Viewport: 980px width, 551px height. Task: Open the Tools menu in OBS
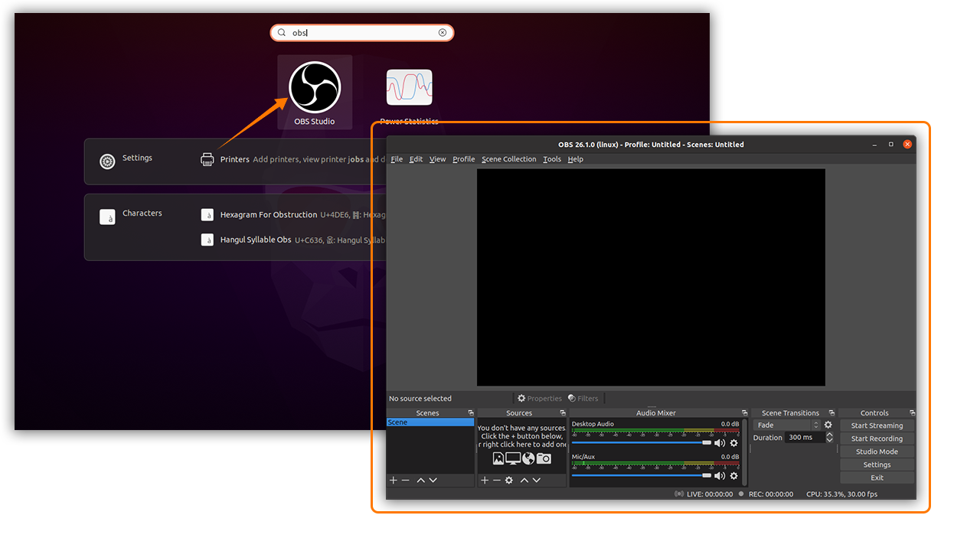coord(552,159)
